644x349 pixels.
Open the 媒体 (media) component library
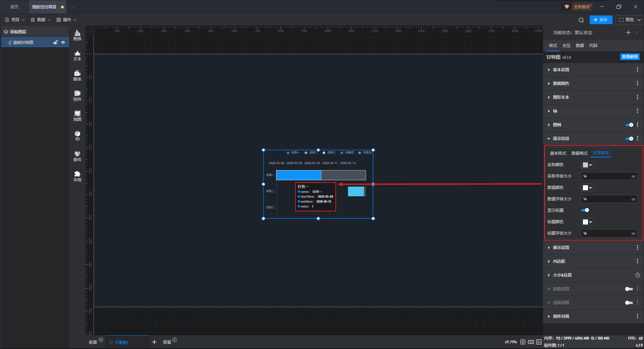coord(77,76)
